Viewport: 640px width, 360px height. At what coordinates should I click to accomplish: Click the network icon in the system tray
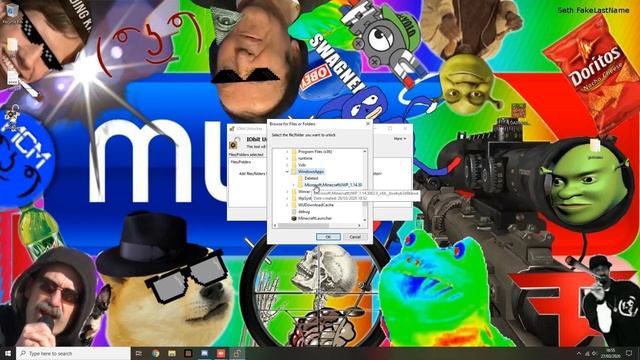(x=587, y=353)
